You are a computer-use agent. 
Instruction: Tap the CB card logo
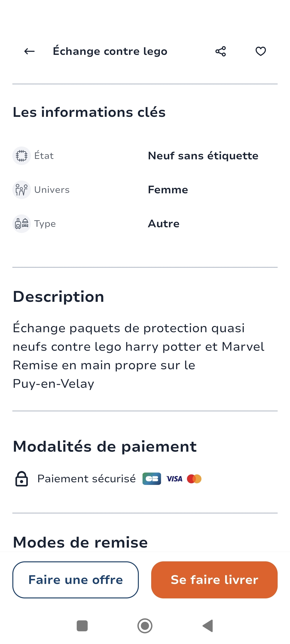pos(152,479)
